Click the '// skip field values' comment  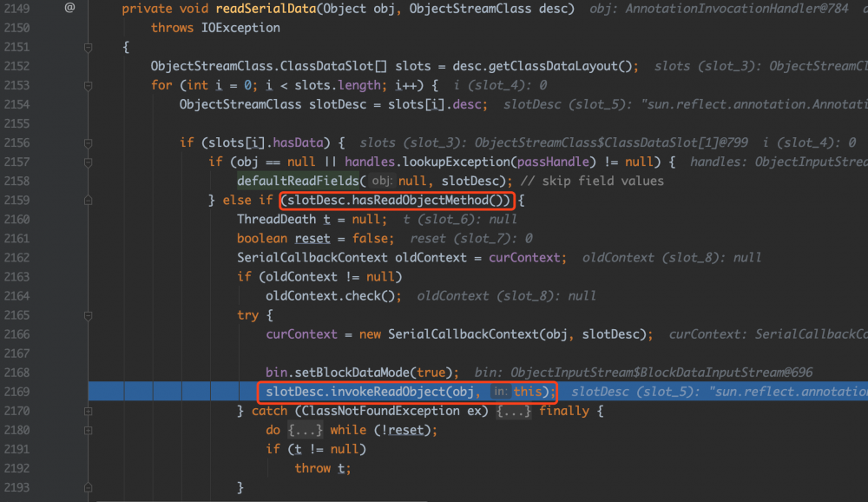(x=592, y=181)
